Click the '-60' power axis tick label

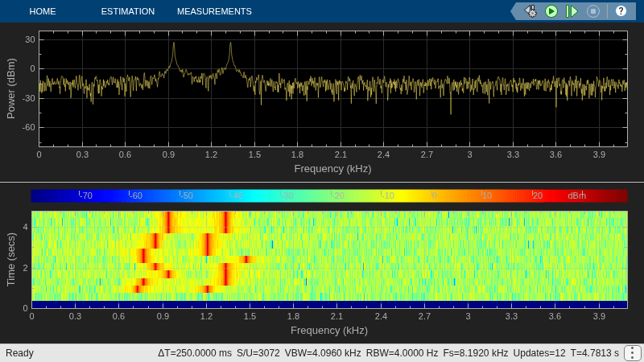pyautogui.click(x=29, y=128)
